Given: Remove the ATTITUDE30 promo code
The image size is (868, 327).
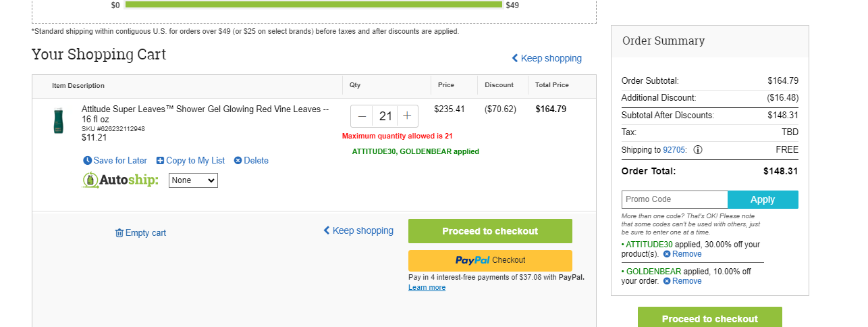Looking at the screenshot, I should [x=682, y=254].
